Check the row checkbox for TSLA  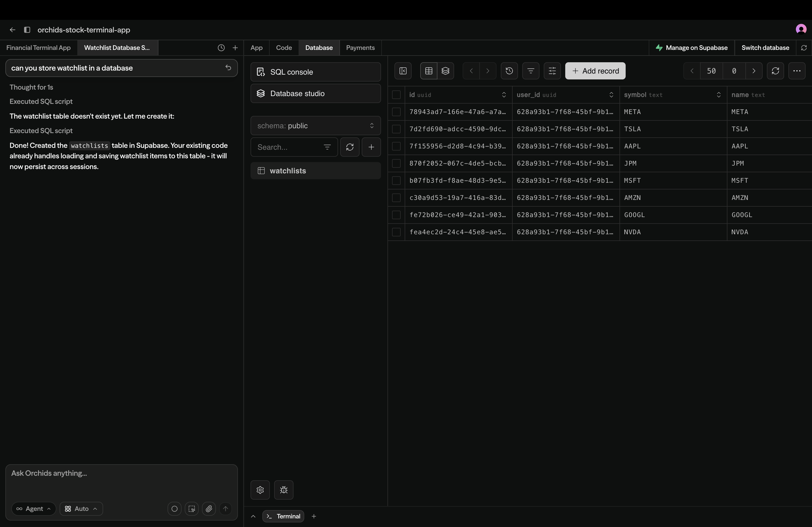click(396, 129)
